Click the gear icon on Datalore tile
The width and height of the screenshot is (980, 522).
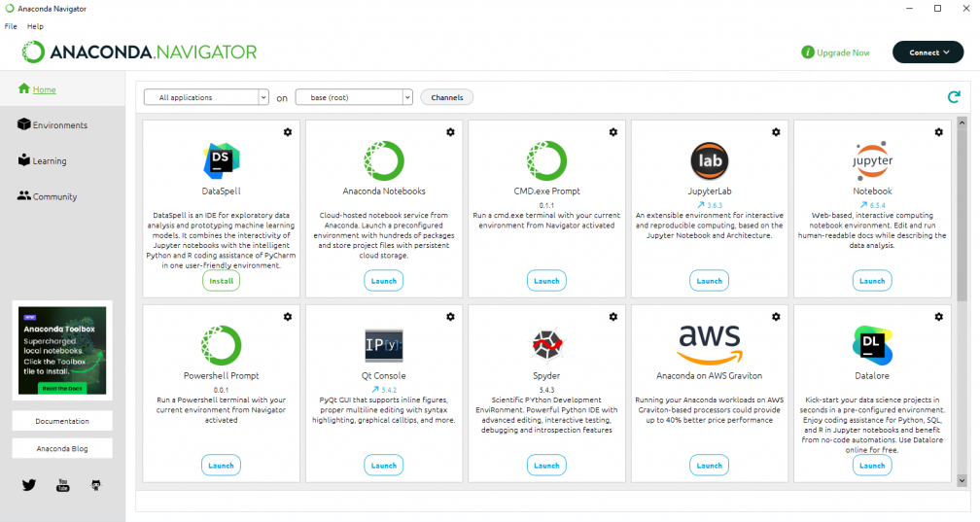click(x=939, y=316)
